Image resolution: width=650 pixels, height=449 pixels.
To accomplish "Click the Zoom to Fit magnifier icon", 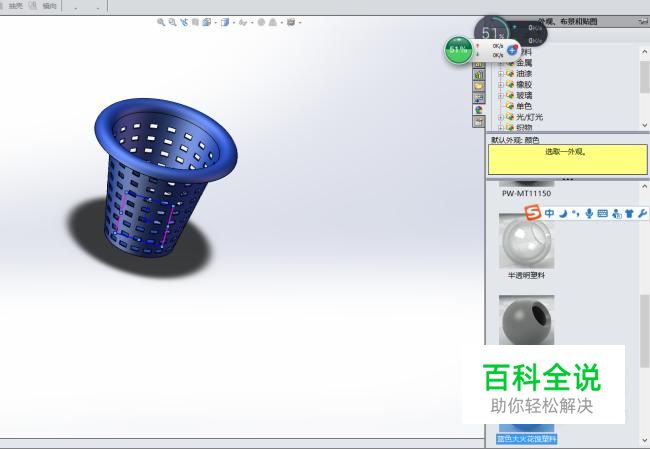I will (161, 22).
